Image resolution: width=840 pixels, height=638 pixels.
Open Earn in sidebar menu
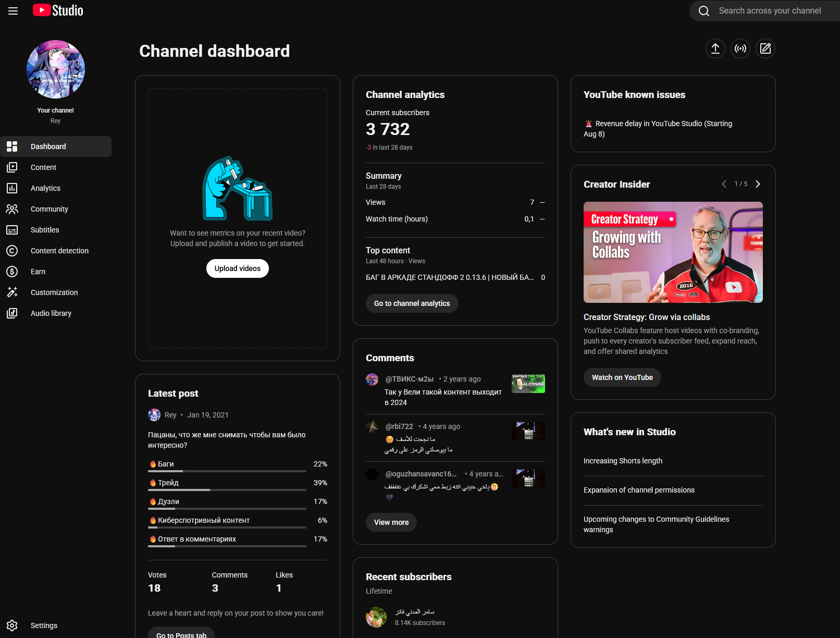coord(56,272)
